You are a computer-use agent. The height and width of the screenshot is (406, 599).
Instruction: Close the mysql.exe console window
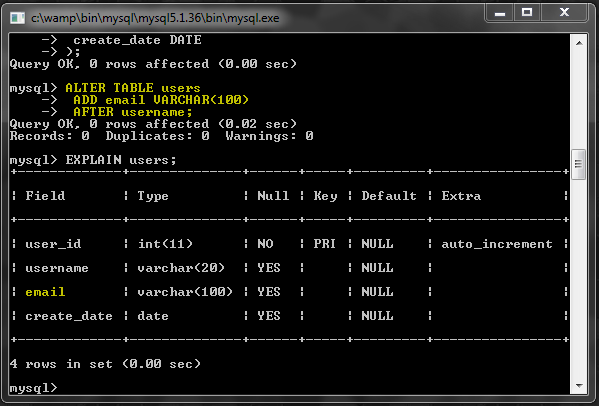(565, 13)
